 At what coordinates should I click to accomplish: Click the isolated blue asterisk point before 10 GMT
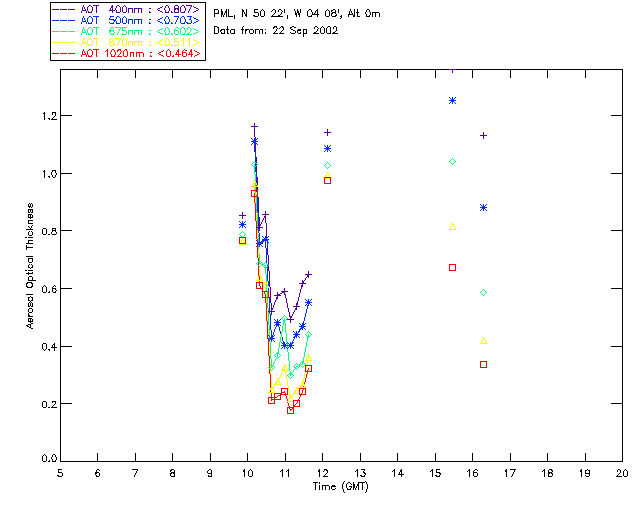pos(242,225)
